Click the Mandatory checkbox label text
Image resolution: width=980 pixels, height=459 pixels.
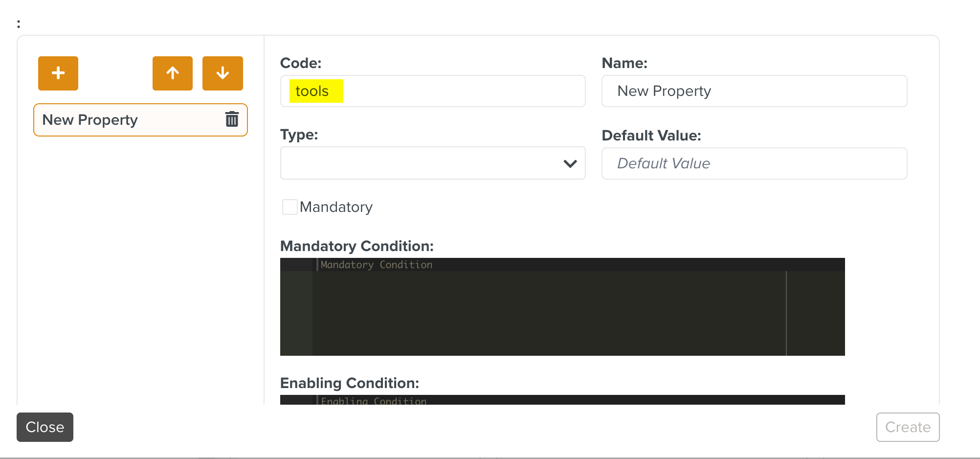[336, 207]
